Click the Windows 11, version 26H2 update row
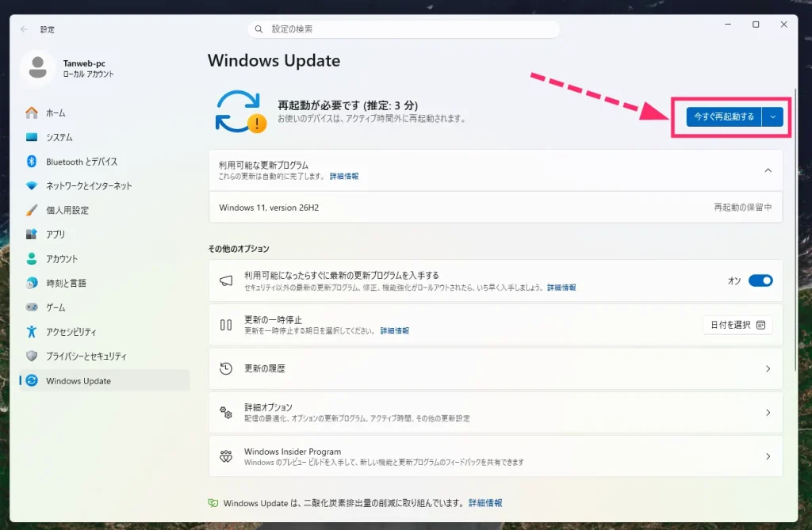812x530 pixels. [496, 208]
